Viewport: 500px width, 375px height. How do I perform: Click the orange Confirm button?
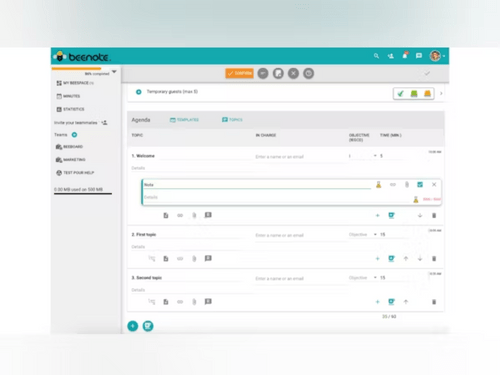click(239, 73)
